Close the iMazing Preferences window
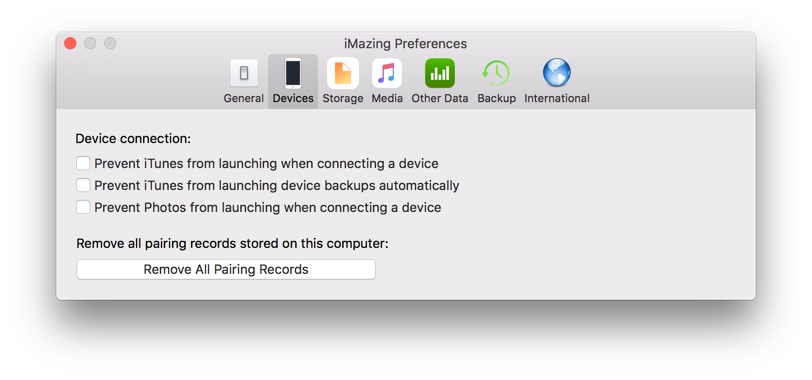The width and height of the screenshot is (812, 380). [x=70, y=43]
